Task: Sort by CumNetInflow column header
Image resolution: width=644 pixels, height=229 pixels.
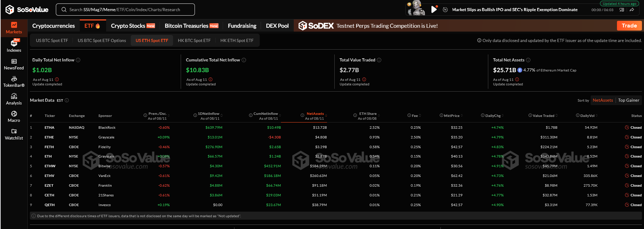Action: point(265,116)
